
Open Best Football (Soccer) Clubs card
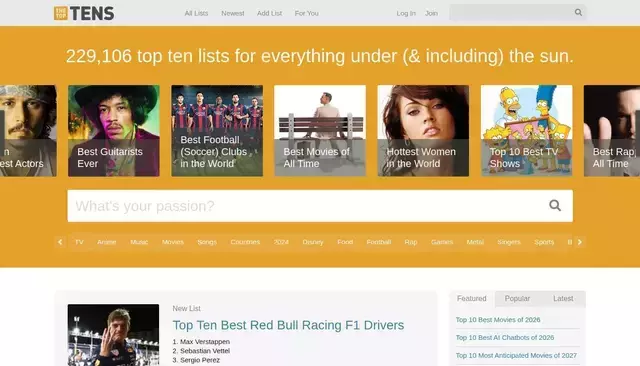click(x=217, y=131)
